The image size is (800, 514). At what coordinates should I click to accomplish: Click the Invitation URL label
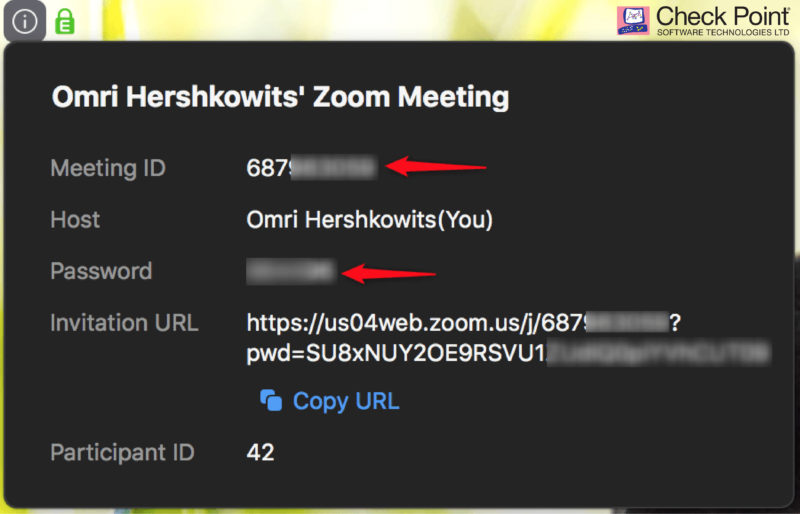[124, 323]
